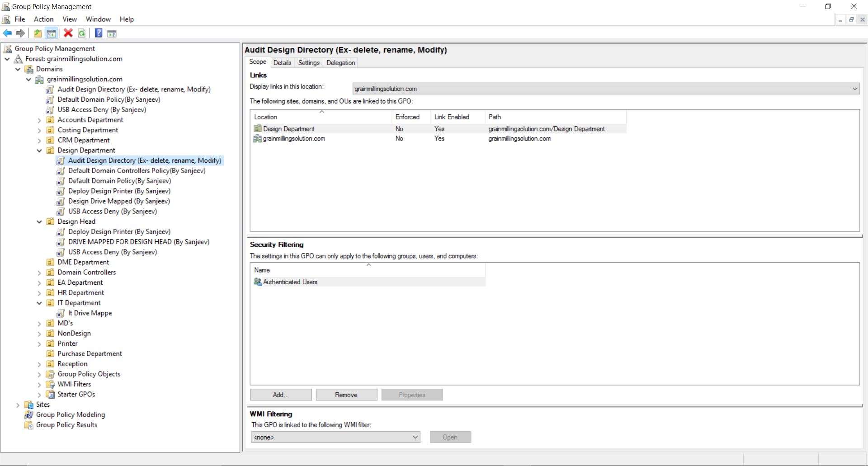Click the grainmillingsolution.com domain icon in Links list
Viewport: 868px width, 466px height.
pos(258,139)
